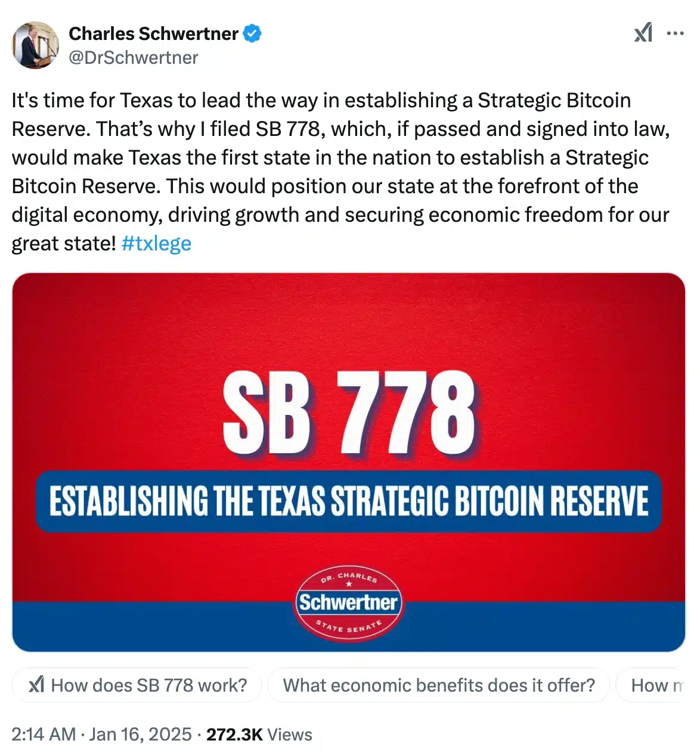Click the Dr. Charles Schwertner State Senate logo
Viewport: 700px width, 756px height.
pos(348,603)
